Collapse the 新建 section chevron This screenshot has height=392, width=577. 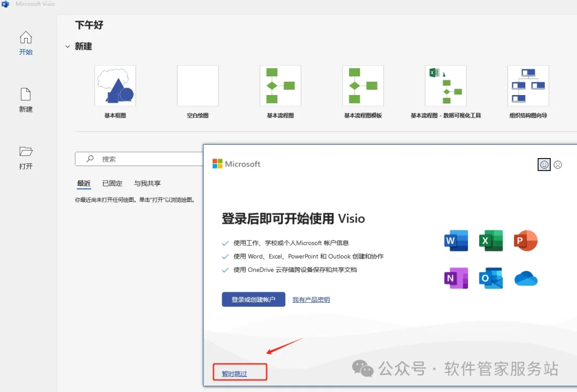tap(67, 46)
